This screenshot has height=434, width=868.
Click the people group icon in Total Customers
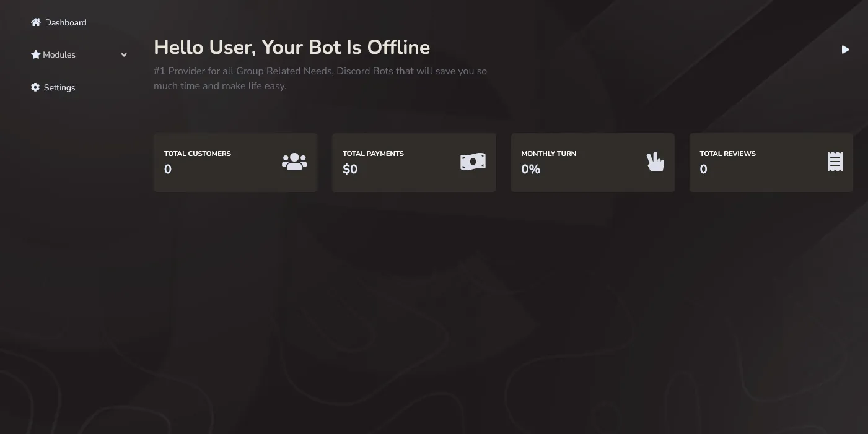coord(294,162)
